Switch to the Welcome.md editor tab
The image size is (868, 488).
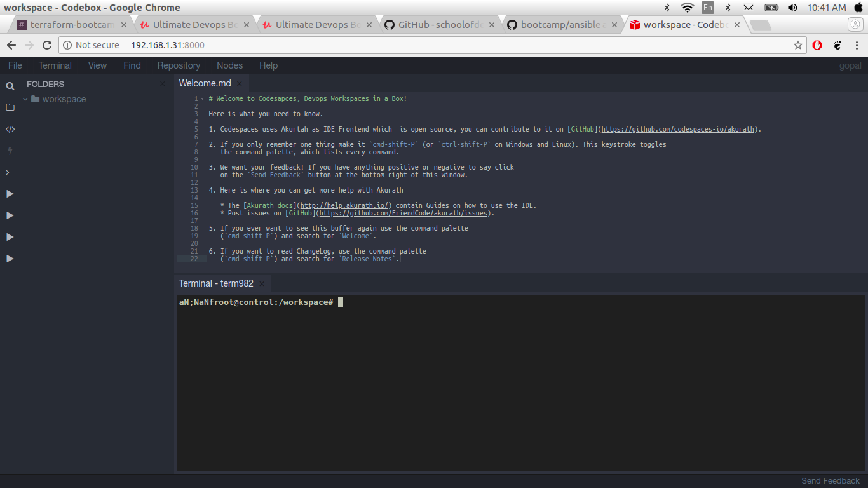(205, 83)
